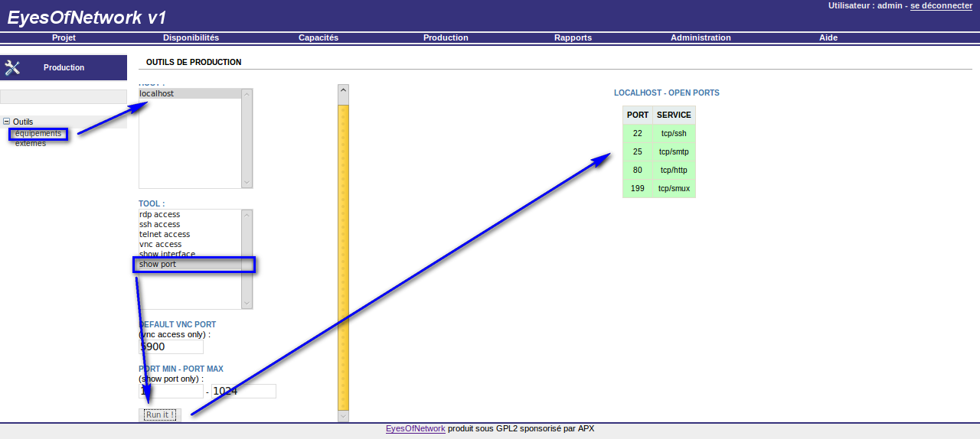Click the Run it ! button
The image size is (980, 439).
161,415
